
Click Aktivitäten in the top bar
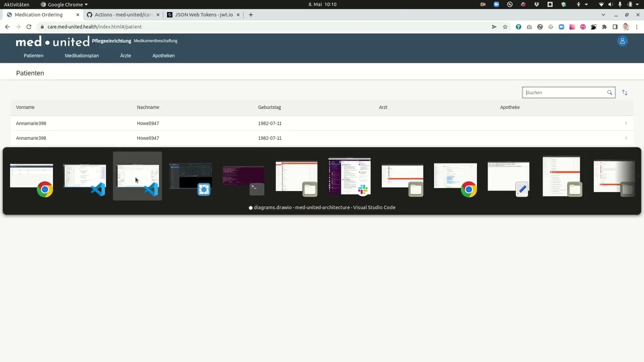click(x=17, y=5)
